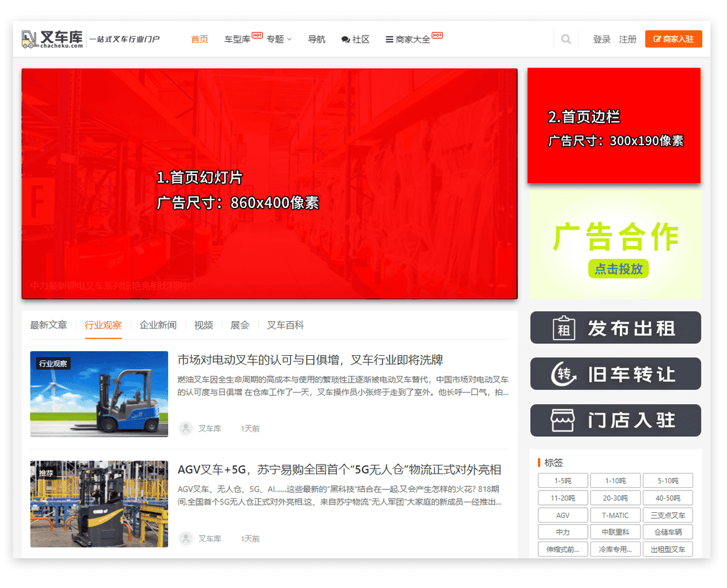727x588 pixels.
Task: Open the 车型库 nav item
Action: (237, 39)
